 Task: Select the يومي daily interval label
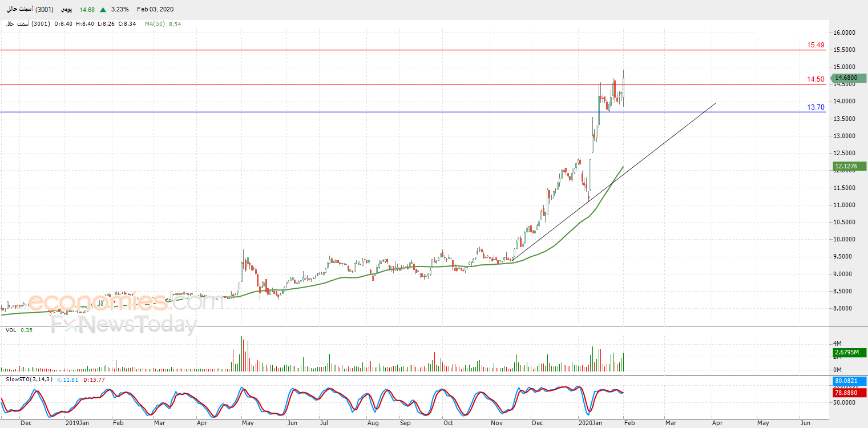click(x=68, y=10)
